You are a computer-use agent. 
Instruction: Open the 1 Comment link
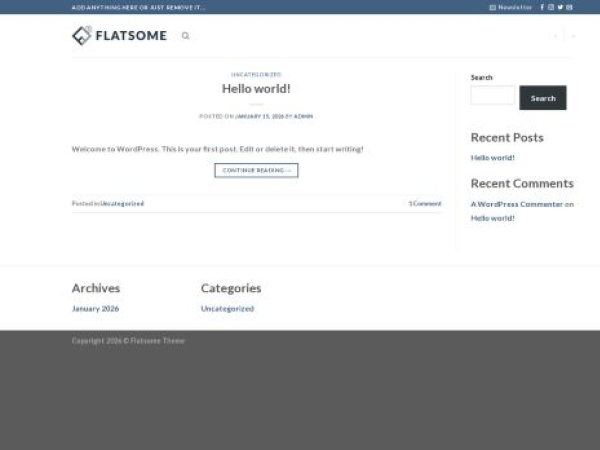424,203
